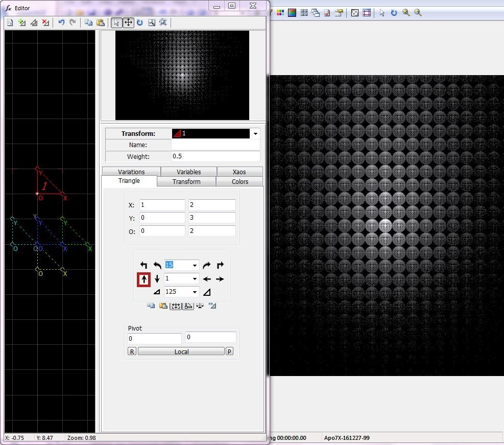Toggle the select mode arrow tool
The image size is (504, 445).
[116, 22]
